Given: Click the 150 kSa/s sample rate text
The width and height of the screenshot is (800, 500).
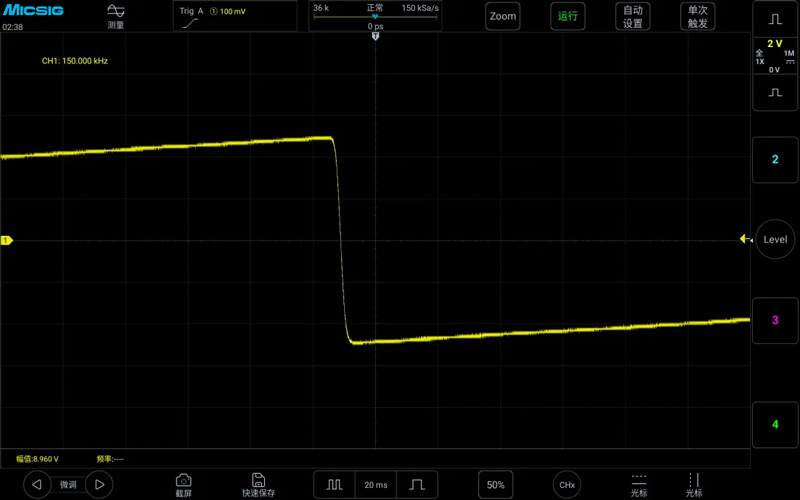Looking at the screenshot, I should pyautogui.click(x=420, y=8).
